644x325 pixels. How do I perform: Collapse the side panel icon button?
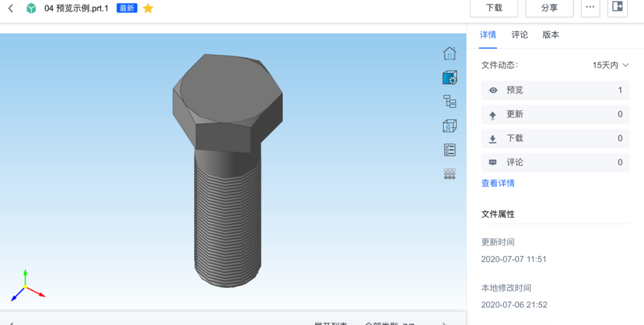[617, 8]
